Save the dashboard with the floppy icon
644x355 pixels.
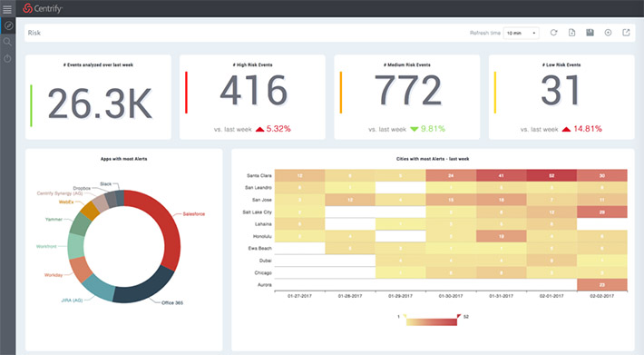590,33
